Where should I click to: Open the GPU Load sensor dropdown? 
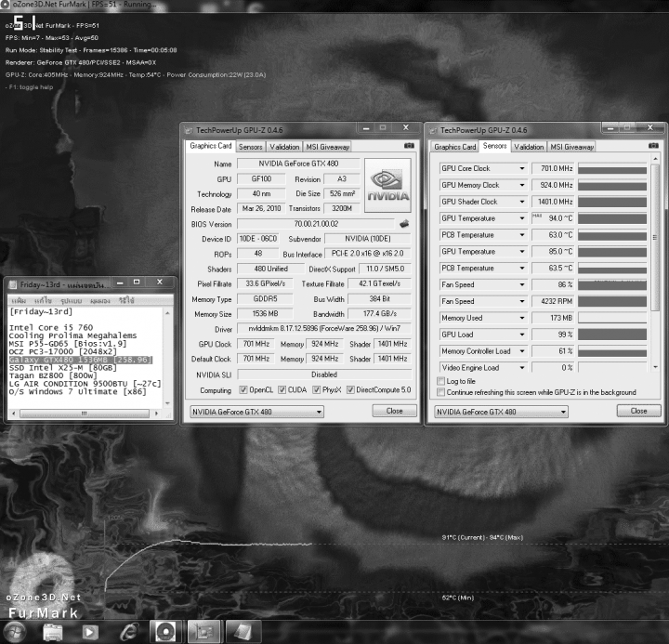coord(522,335)
